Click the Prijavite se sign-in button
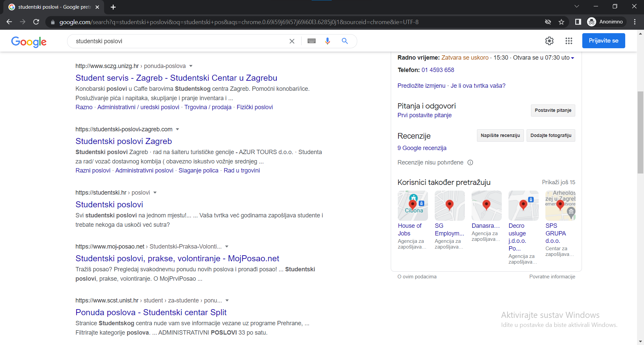 coord(603,41)
